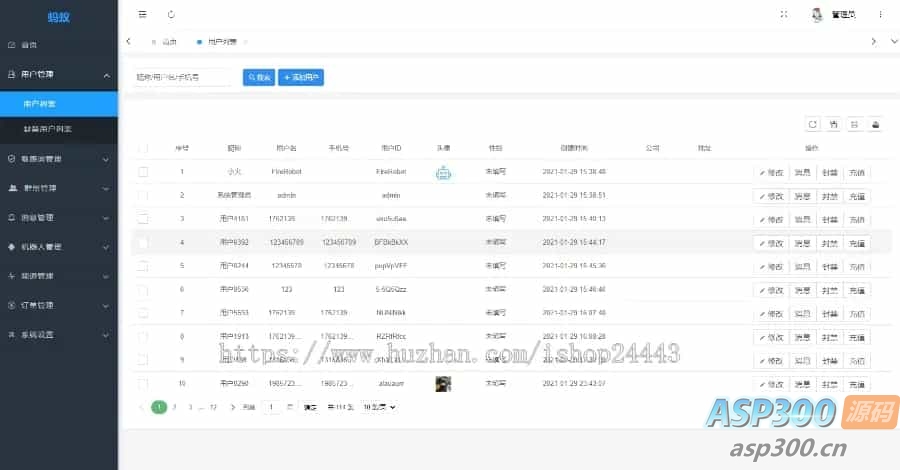
Task: Click the 添加用户 add user button
Action: point(302,77)
